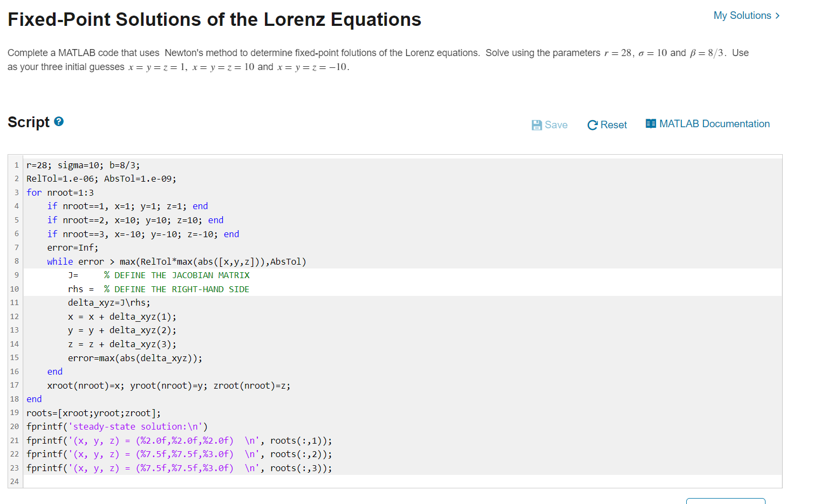
Task: Select the book icon beside MATLAB Documentation
Action: (651, 123)
